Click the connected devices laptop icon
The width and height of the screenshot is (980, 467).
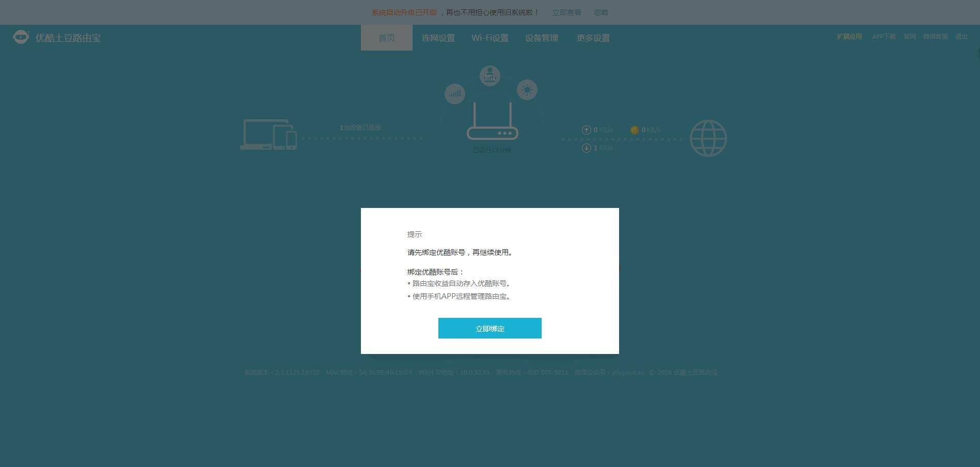268,135
